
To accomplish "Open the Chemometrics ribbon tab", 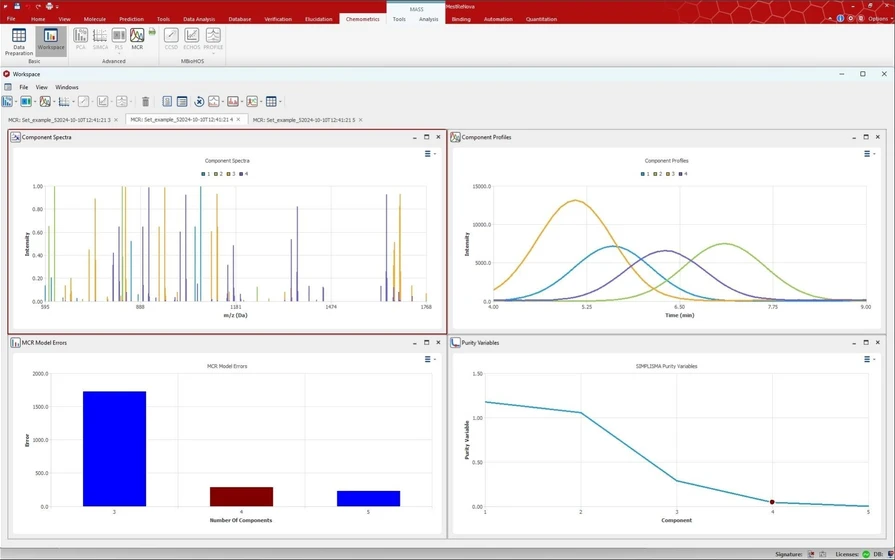I will tap(362, 19).
